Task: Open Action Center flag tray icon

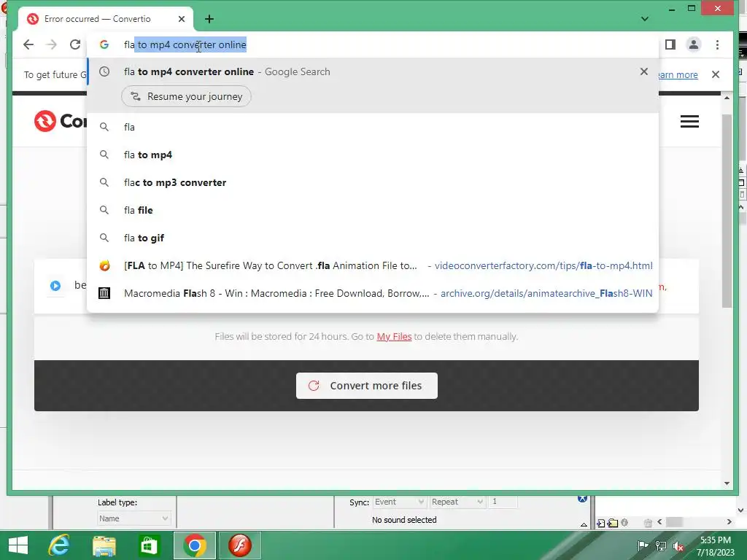Action: pyautogui.click(x=643, y=545)
